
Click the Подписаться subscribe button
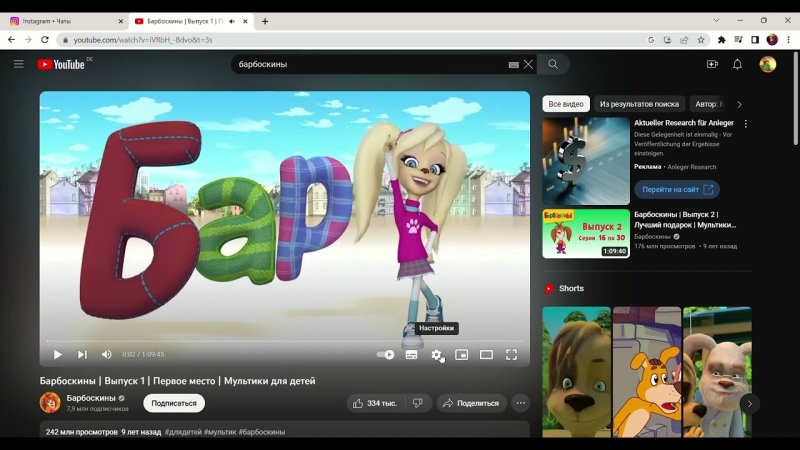[x=174, y=403]
